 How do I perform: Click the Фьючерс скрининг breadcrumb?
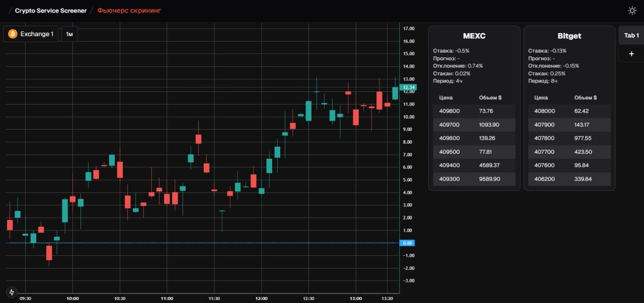[129, 11]
